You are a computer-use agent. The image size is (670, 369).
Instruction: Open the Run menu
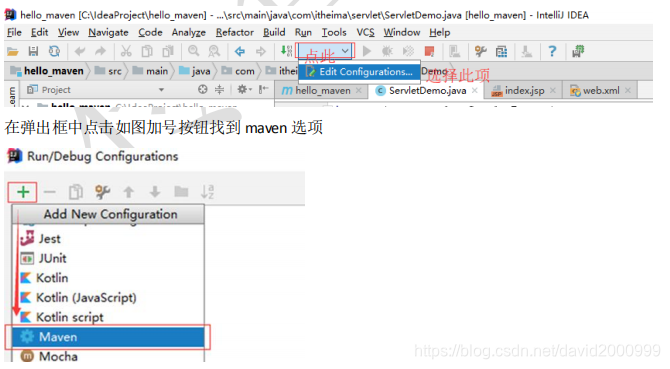303,32
